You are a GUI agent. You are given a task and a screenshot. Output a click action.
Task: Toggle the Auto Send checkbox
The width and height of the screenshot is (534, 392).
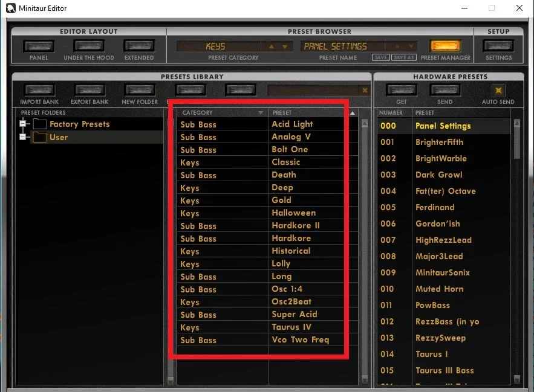[498, 90]
